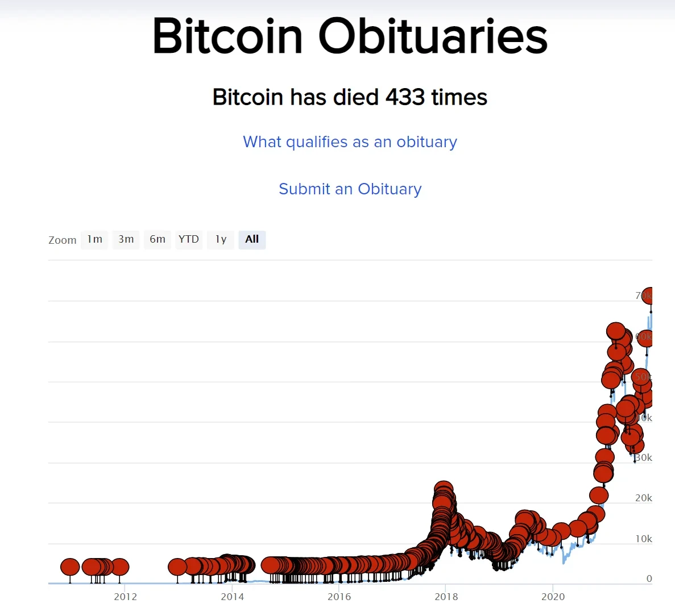Zoom the chart to 1y

pos(221,239)
